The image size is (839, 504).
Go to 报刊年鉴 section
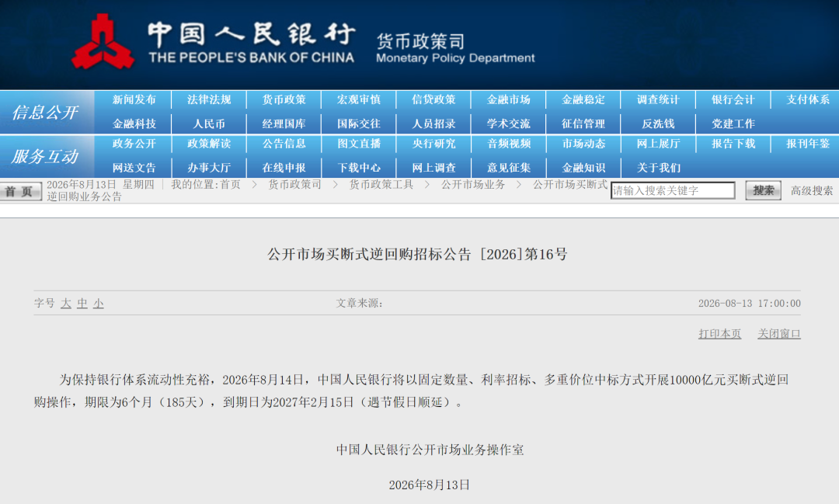[808, 144]
